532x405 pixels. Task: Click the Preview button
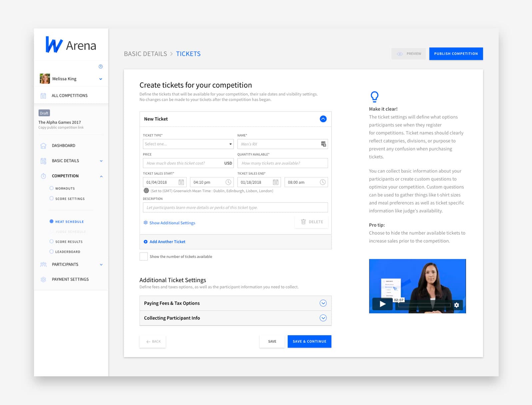[409, 54]
